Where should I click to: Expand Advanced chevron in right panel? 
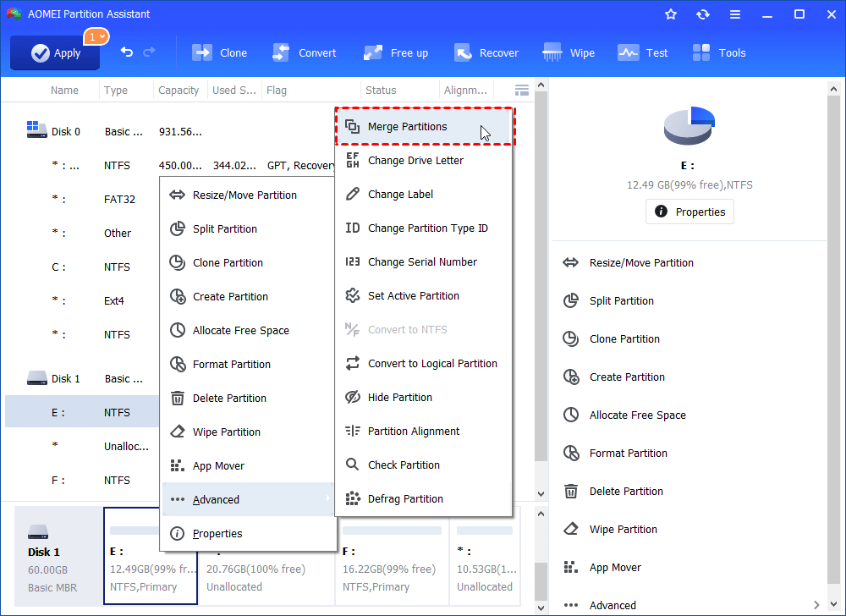816,605
